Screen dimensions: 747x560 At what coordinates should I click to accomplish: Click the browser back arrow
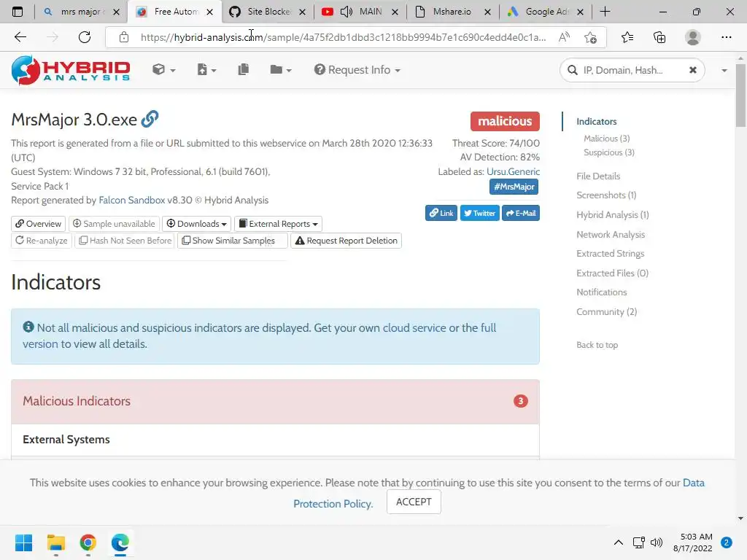pos(20,37)
